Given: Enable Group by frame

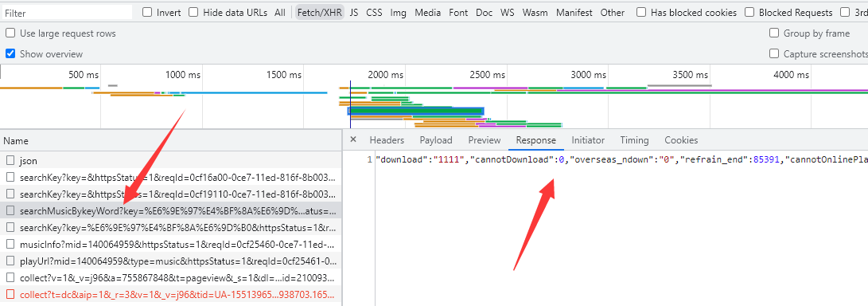Looking at the screenshot, I should (x=774, y=33).
